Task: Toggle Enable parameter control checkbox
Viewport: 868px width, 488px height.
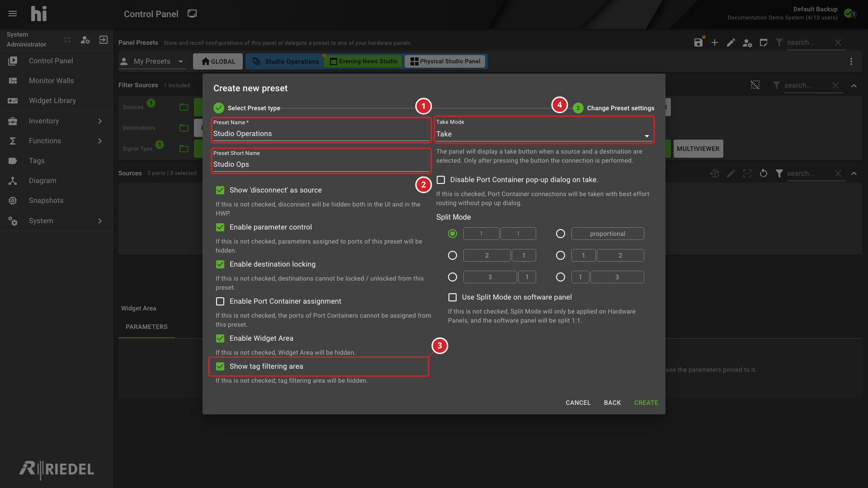Action: pos(220,227)
